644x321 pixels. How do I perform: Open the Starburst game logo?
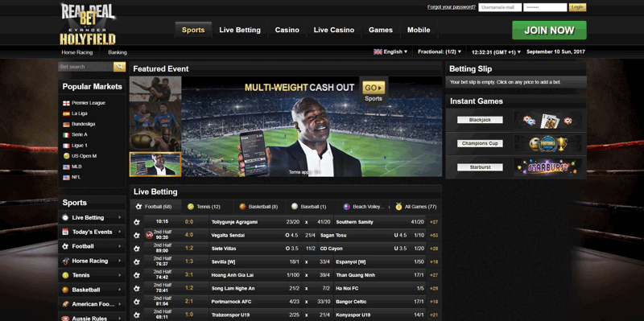pyautogui.click(x=547, y=167)
